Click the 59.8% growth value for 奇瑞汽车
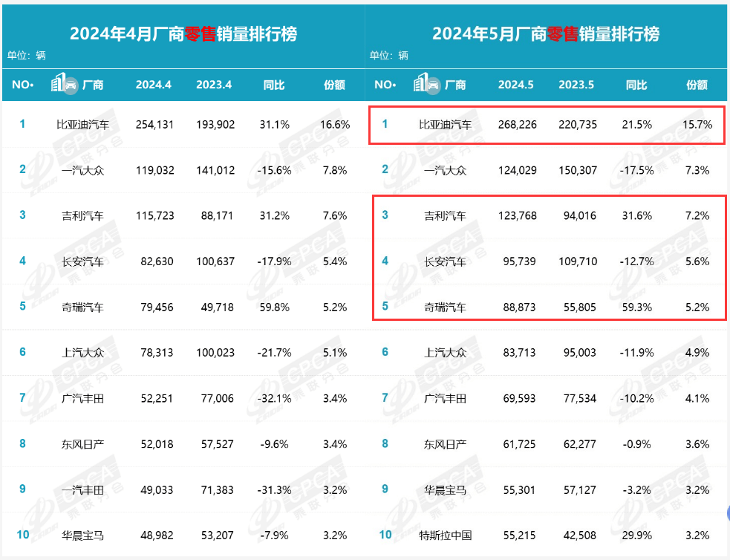Image resolution: width=730 pixels, height=560 pixels. [274, 307]
